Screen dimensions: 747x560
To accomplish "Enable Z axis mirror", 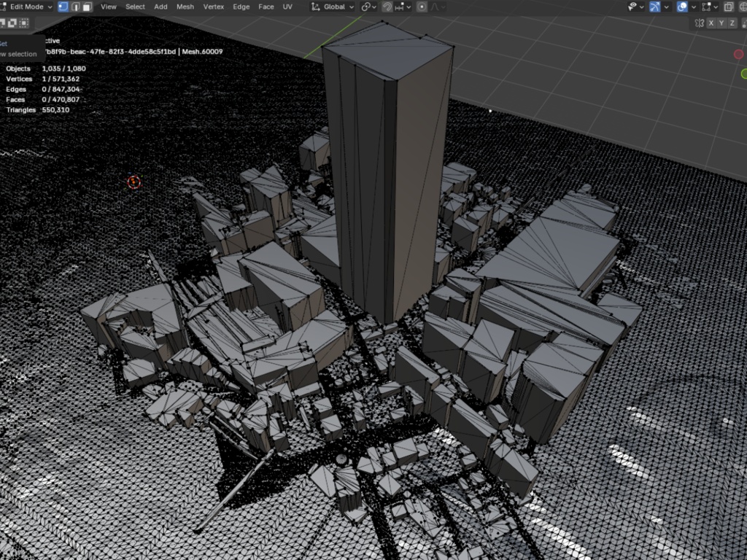I will click(732, 23).
